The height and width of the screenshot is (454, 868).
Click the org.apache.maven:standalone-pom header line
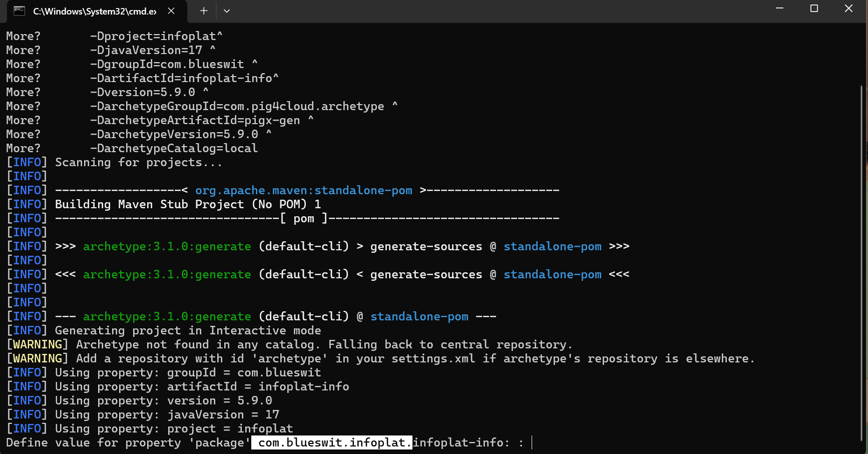(303, 190)
